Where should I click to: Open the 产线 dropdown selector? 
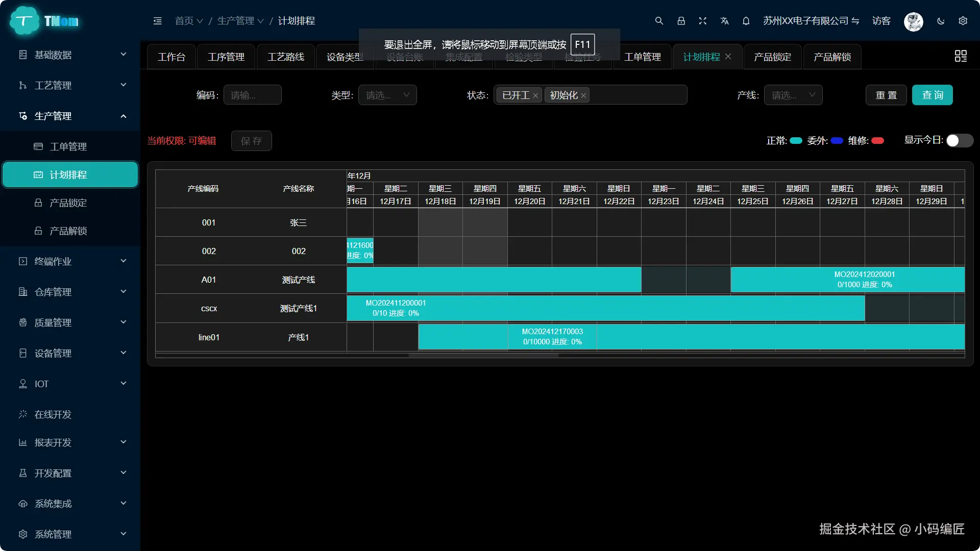click(793, 95)
